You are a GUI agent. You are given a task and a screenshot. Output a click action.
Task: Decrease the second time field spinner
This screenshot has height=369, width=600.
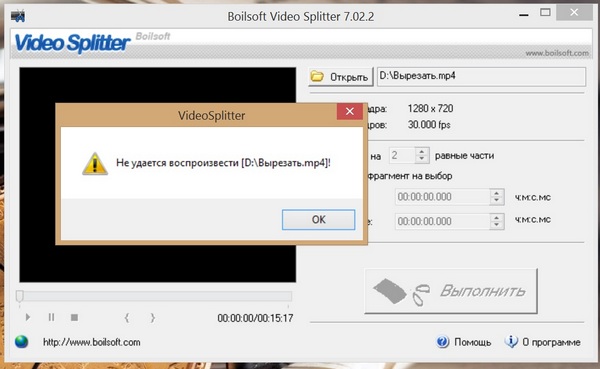click(497, 225)
